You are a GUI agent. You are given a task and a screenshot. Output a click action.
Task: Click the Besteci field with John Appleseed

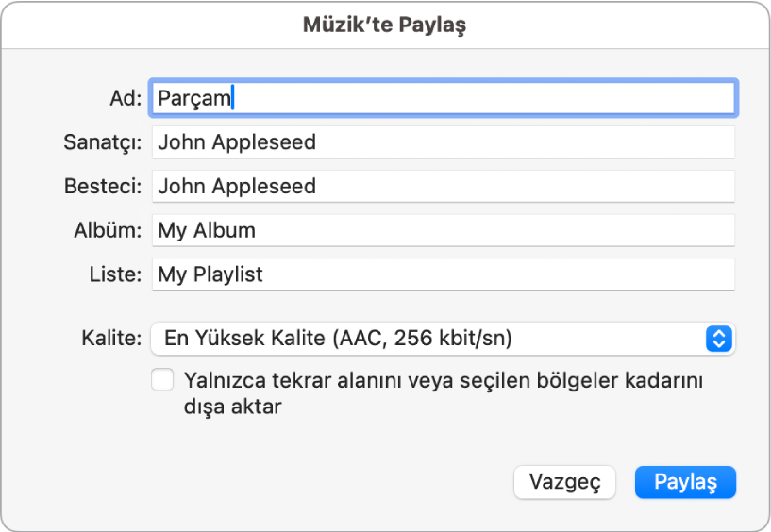(x=443, y=187)
